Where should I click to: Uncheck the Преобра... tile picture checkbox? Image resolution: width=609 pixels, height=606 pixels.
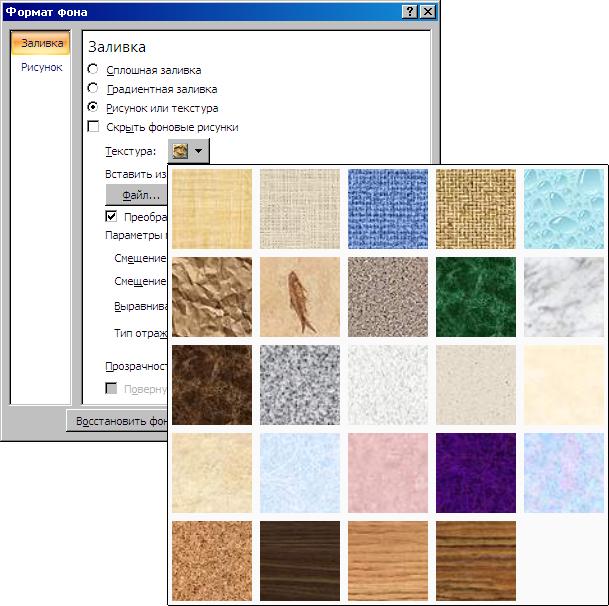coord(111,216)
